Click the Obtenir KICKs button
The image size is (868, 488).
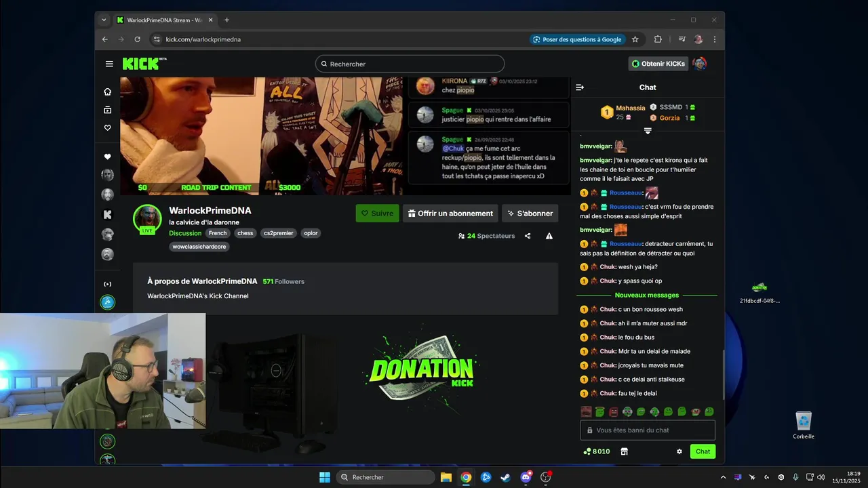pyautogui.click(x=658, y=64)
